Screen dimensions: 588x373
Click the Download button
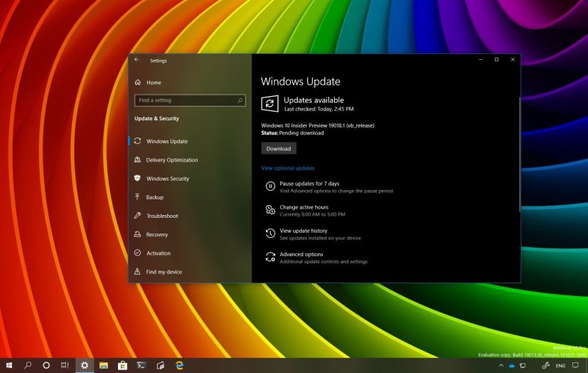279,148
